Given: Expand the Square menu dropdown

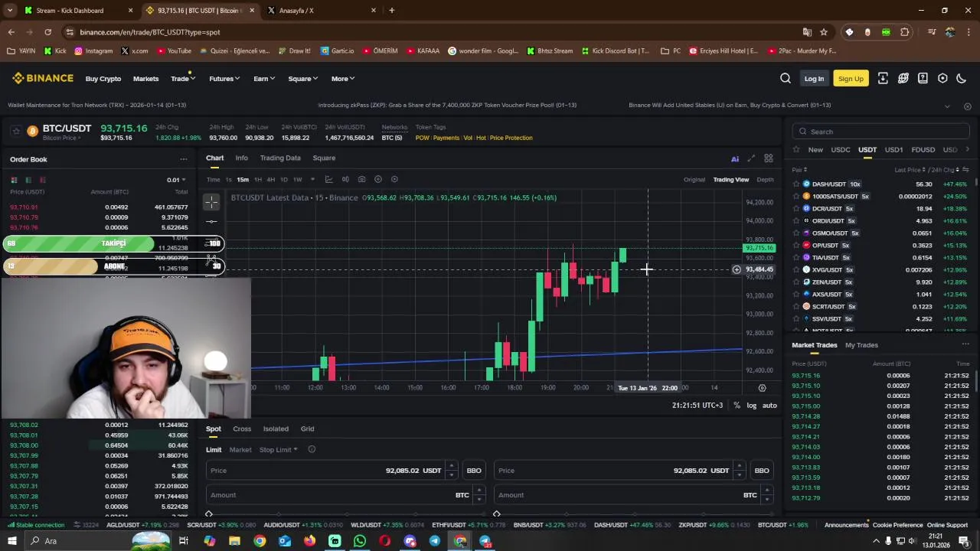Looking at the screenshot, I should 302,79.
